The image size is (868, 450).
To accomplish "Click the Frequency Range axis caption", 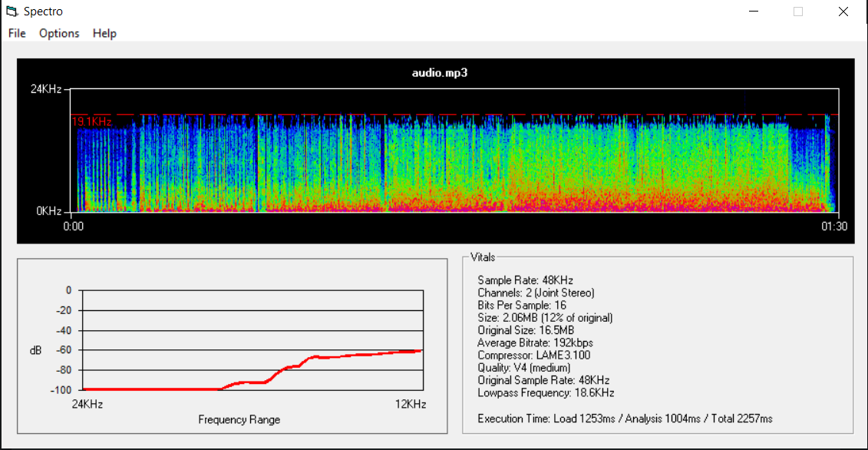I will pos(239,419).
